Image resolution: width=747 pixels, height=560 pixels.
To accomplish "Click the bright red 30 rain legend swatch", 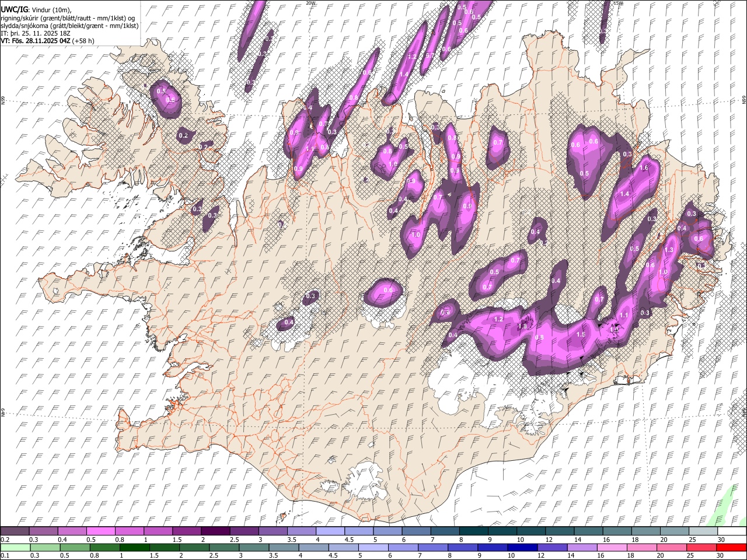I will pos(732,547).
